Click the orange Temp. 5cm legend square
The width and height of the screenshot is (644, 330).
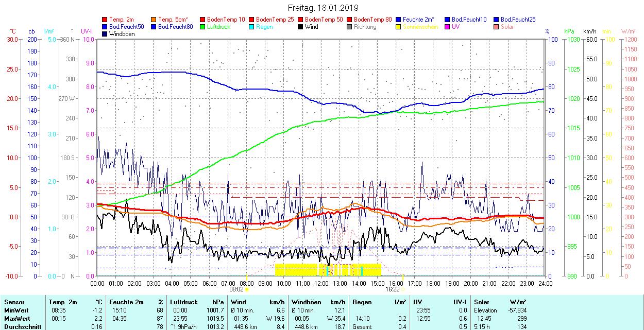154,20
